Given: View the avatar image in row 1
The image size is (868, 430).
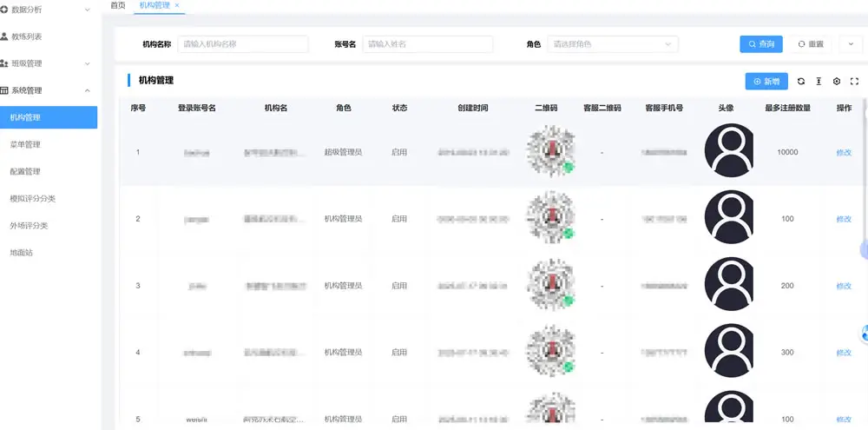Looking at the screenshot, I should pyautogui.click(x=730, y=150).
